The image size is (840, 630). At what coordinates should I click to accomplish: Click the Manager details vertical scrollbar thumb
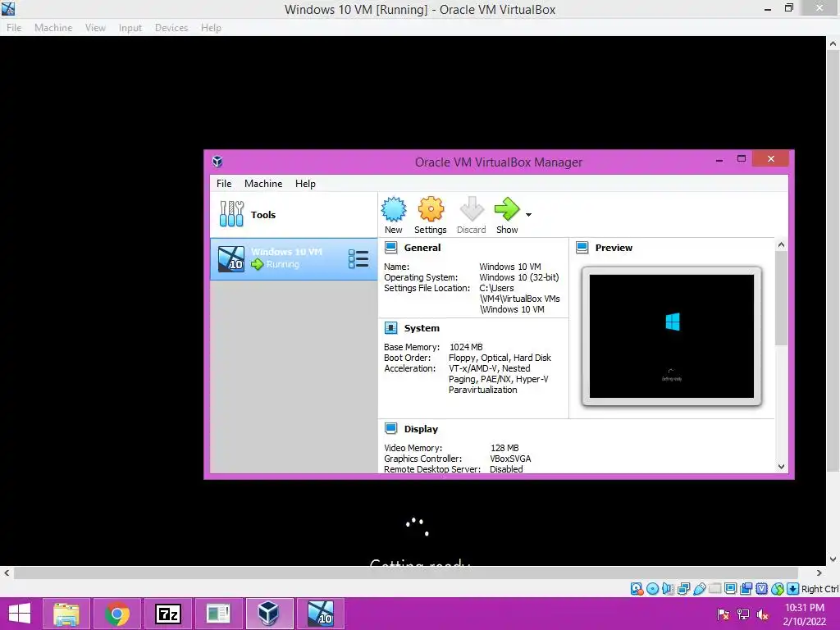point(781,298)
